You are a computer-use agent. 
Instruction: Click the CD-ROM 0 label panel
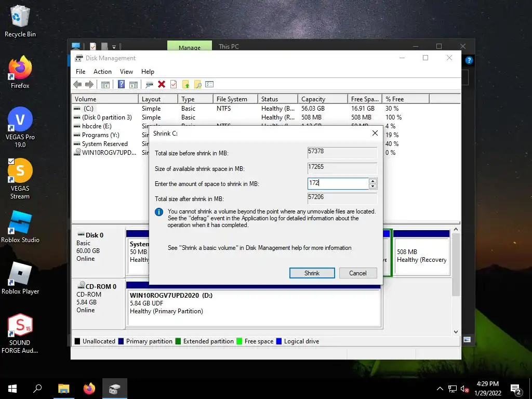[x=99, y=303]
